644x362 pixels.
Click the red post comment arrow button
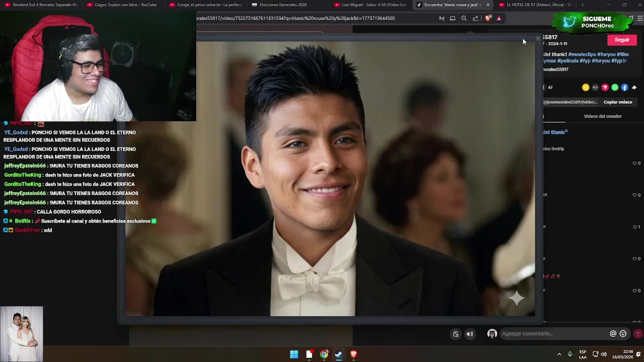[638, 334]
